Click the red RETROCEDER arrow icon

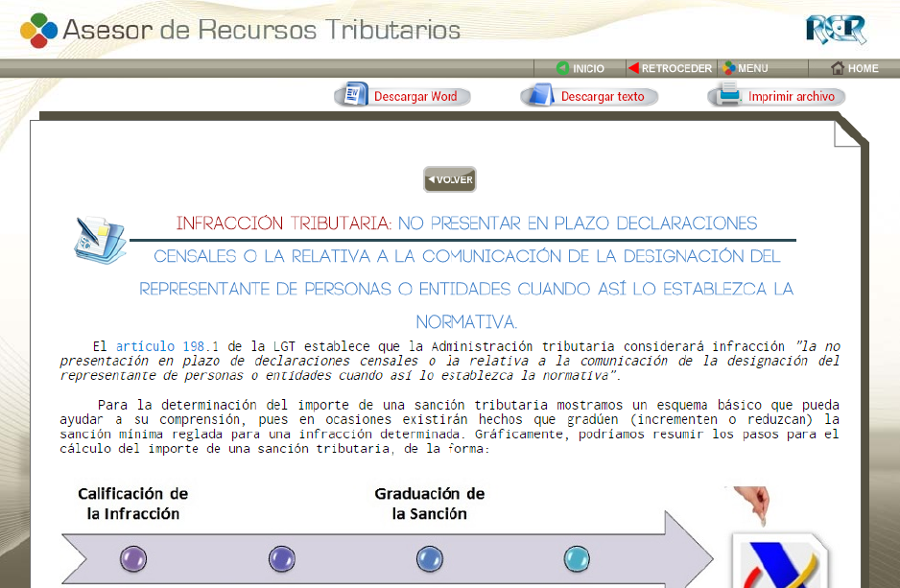[633, 68]
